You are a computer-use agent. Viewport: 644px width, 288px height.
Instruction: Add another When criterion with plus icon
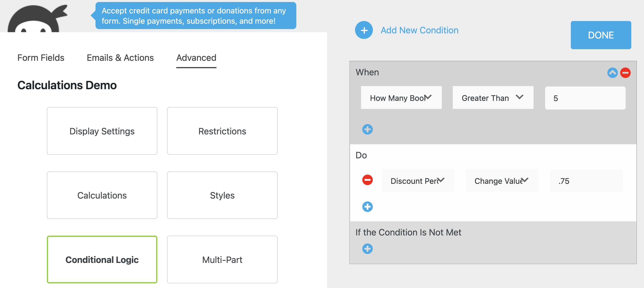click(367, 129)
